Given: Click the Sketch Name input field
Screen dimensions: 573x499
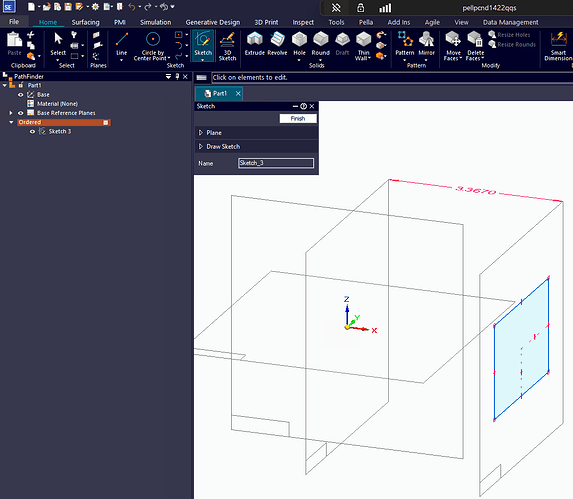Looking at the screenshot, I should click(276, 163).
